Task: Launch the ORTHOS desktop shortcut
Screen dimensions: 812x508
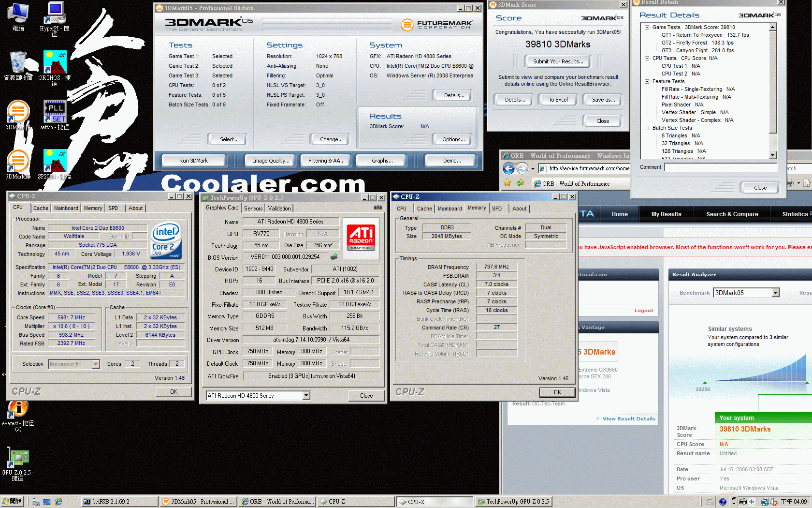Action: pos(55,68)
